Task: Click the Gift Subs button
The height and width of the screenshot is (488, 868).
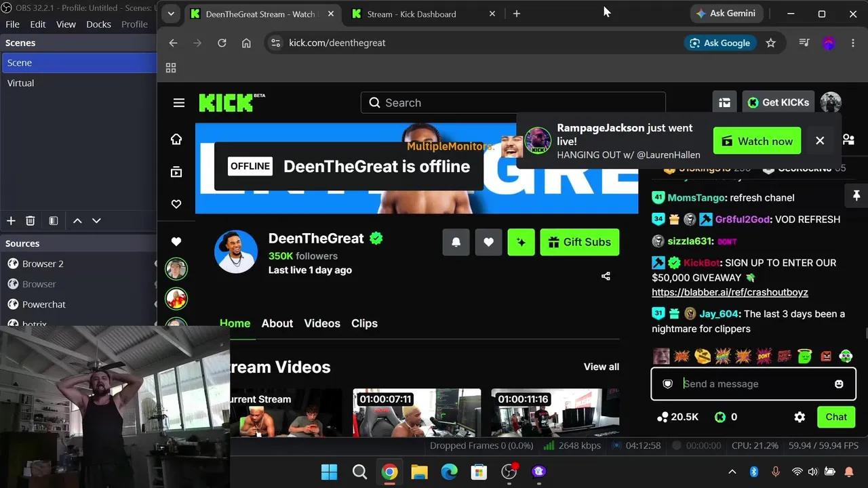Action: pos(580,242)
